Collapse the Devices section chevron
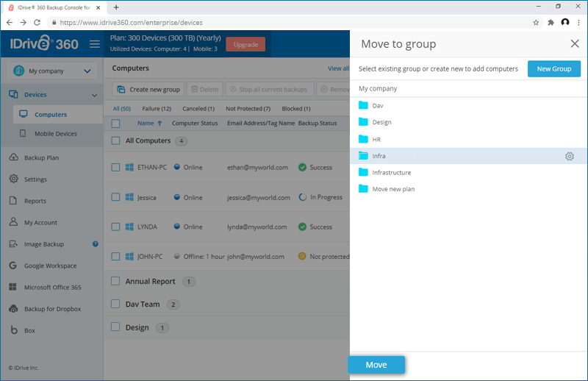 click(x=95, y=95)
